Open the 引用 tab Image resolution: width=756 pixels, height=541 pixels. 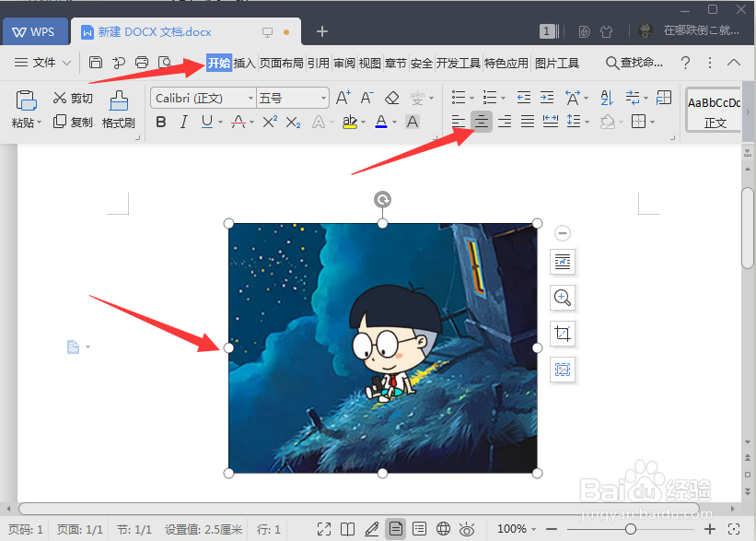click(x=319, y=63)
